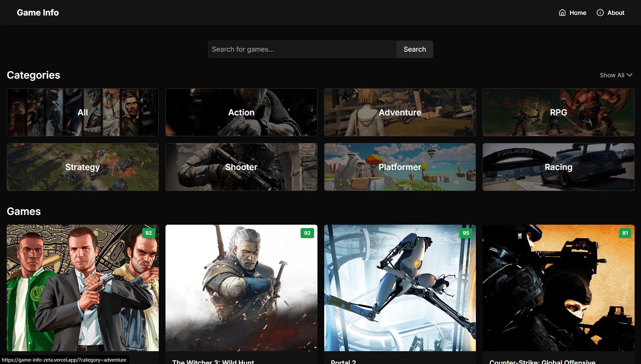Choose the Platformer category card
The width and height of the screenshot is (641, 364).
point(400,167)
